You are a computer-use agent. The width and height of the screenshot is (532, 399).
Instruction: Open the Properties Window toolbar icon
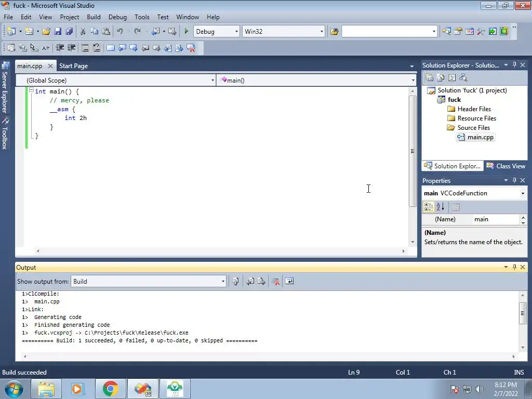click(x=458, y=32)
